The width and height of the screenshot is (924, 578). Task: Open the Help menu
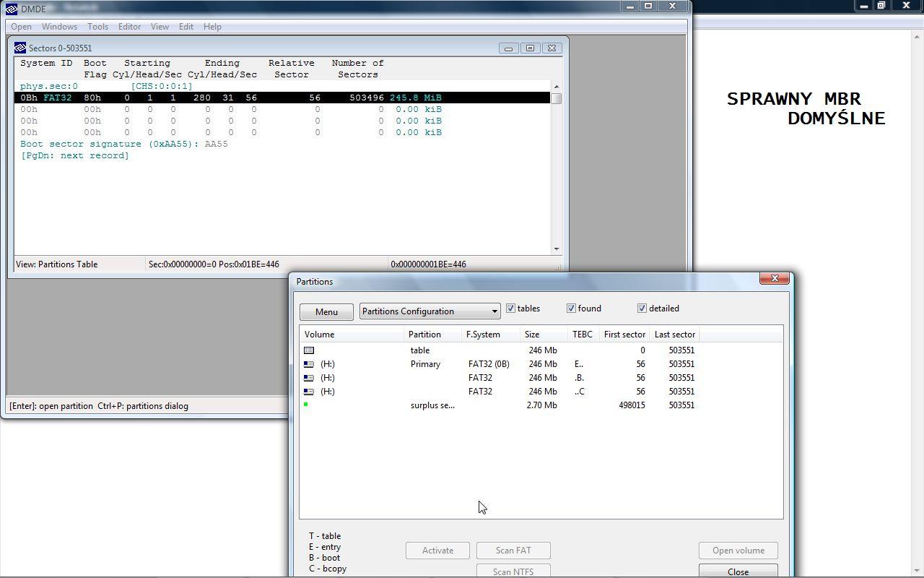click(x=212, y=27)
